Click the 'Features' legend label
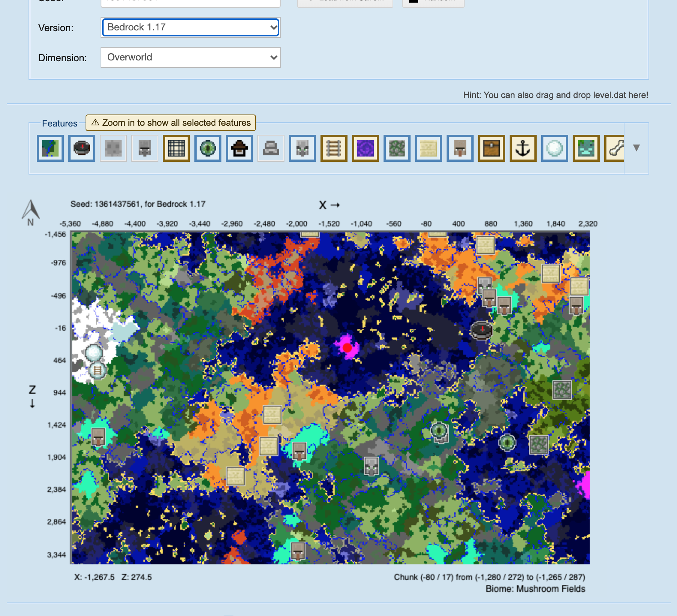This screenshot has height=616, width=677. coord(60,124)
